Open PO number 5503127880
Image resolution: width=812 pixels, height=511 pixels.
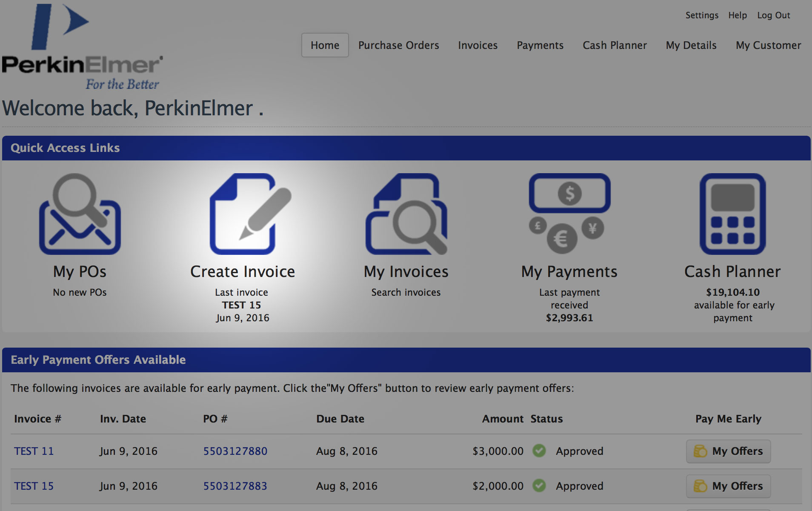235,451
